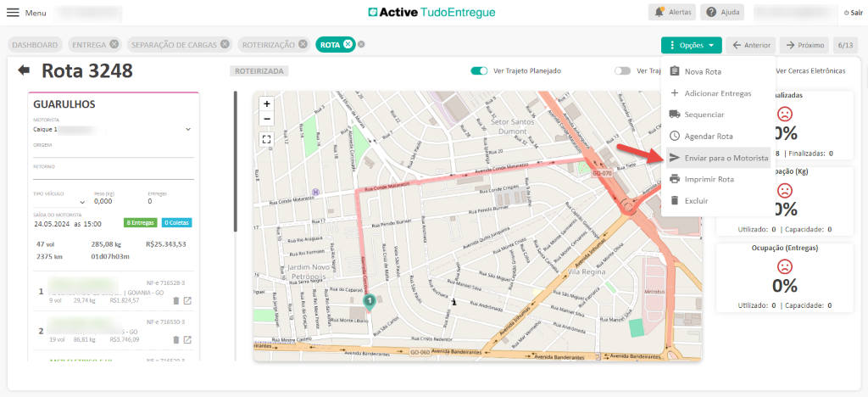
Task: Click NF-e 716530-3 text
Action: pyautogui.click(x=165, y=322)
